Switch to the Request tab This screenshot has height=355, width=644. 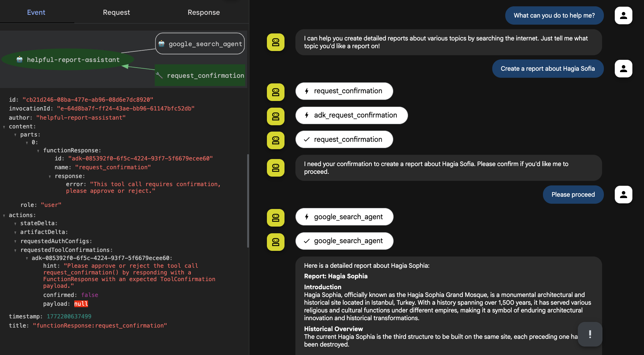[x=116, y=12]
